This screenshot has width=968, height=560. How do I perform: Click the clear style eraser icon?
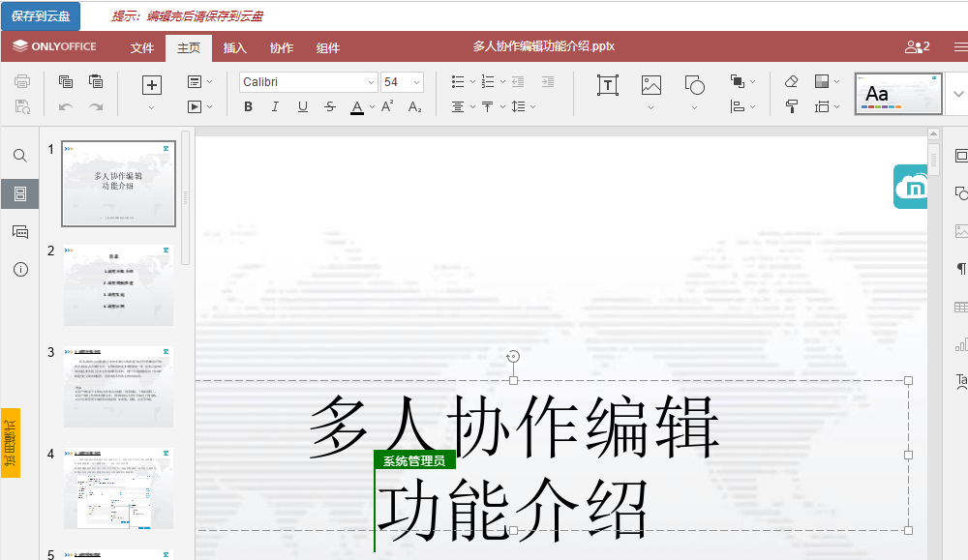[791, 81]
